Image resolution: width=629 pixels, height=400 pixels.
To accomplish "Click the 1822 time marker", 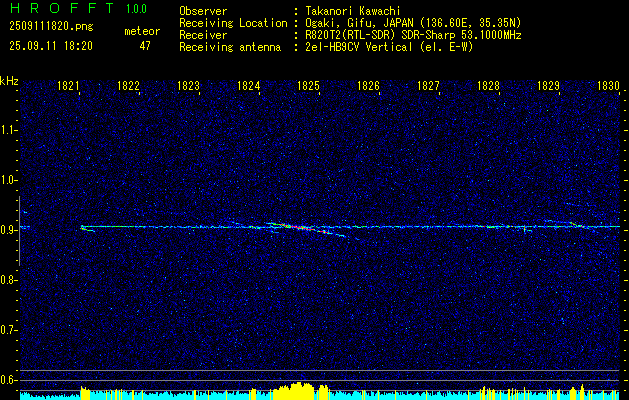I will click(128, 86).
